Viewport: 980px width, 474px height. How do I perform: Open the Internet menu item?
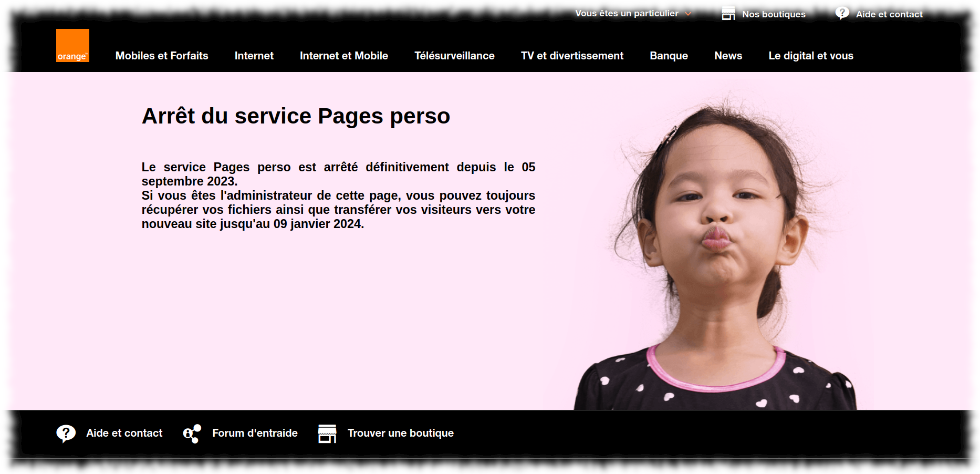coord(254,56)
